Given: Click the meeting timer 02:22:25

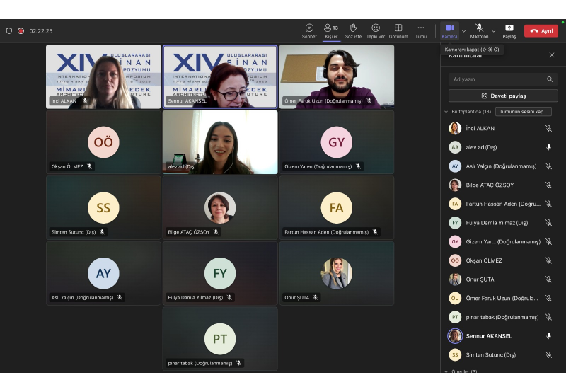Looking at the screenshot, I should pyautogui.click(x=41, y=31).
